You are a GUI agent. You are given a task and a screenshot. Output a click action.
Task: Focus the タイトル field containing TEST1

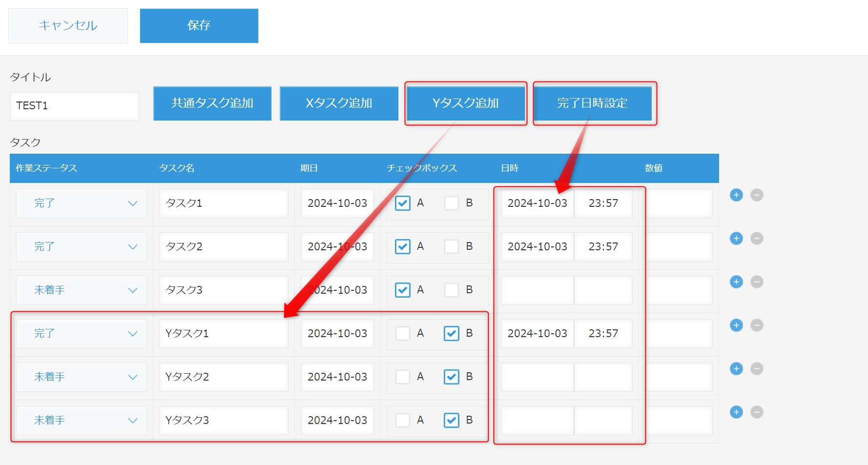75,106
